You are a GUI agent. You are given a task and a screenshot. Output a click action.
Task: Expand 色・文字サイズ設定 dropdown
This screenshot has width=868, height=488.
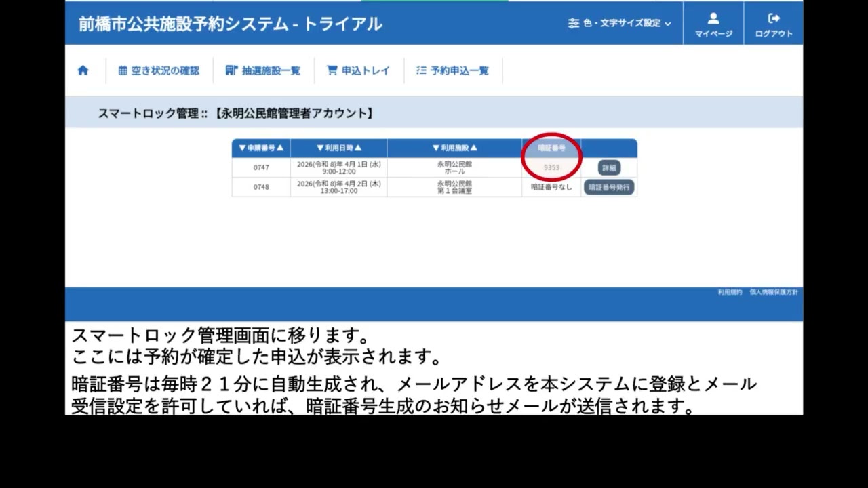620,23
